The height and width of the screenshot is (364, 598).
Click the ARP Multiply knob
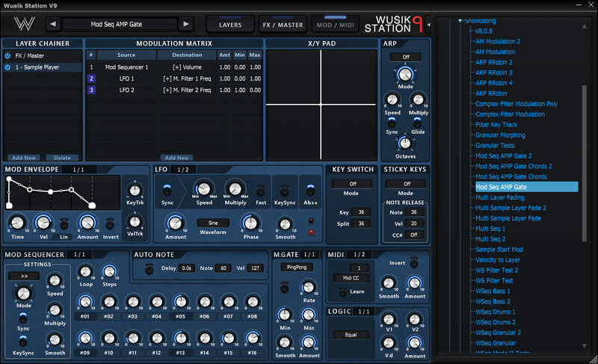pyautogui.click(x=418, y=100)
